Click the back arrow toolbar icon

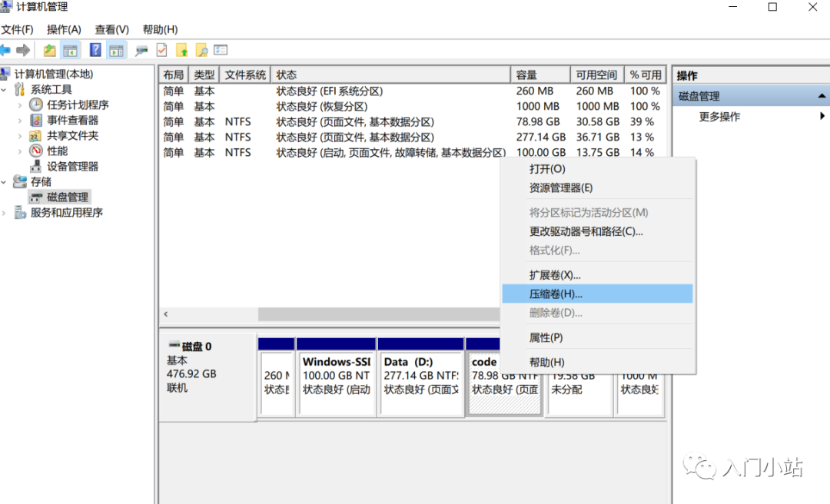(x=5, y=50)
